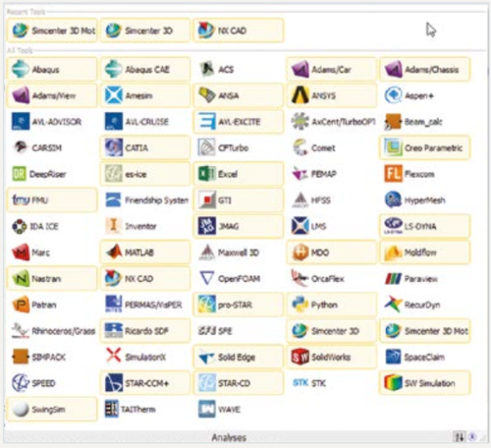The image size is (491, 448).
Task: Open Simcenter 3D Mot in Recent Tools
Action: point(52,30)
